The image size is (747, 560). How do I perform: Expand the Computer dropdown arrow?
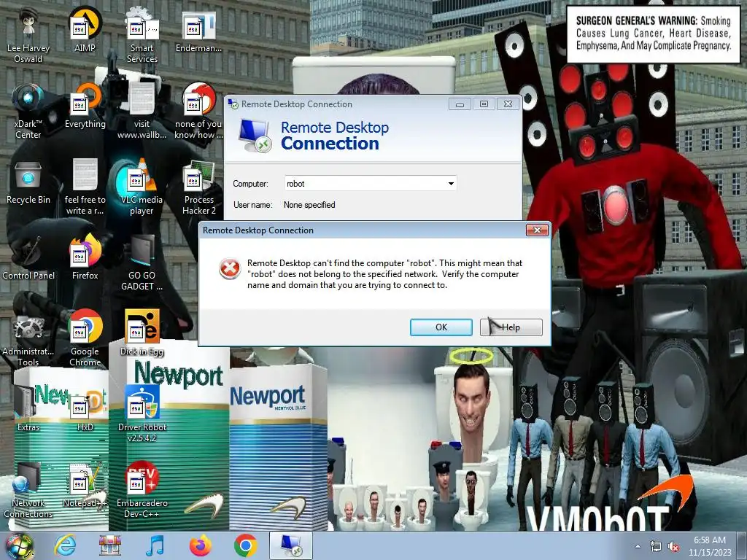point(451,183)
